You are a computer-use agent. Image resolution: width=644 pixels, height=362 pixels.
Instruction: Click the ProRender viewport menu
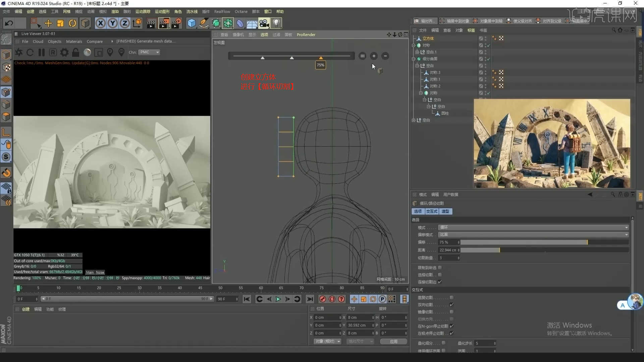click(306, 35)
